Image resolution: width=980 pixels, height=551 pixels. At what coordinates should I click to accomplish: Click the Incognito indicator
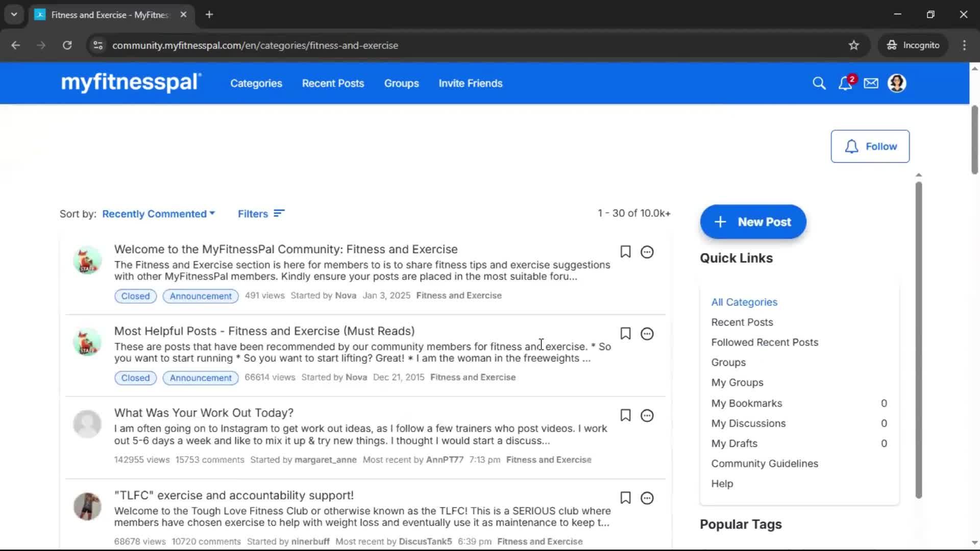pos(913,45)
